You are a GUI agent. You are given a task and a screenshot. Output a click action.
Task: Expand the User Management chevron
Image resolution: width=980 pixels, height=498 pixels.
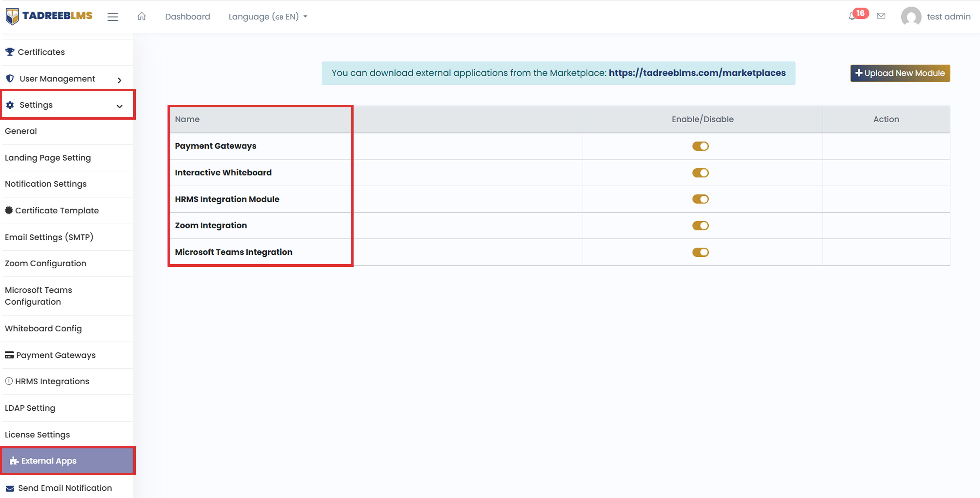coord(120,80)
